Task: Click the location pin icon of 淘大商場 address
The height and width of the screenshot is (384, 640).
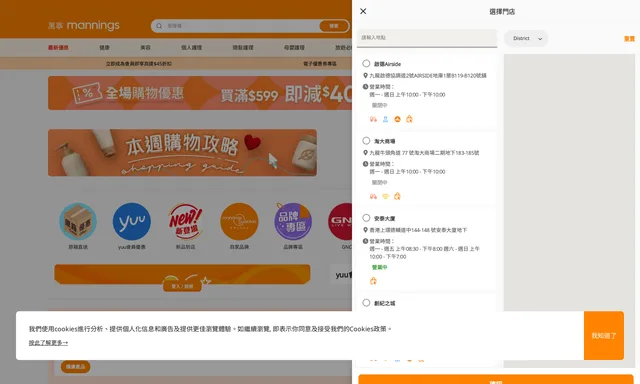Action: tap(365, 153)
